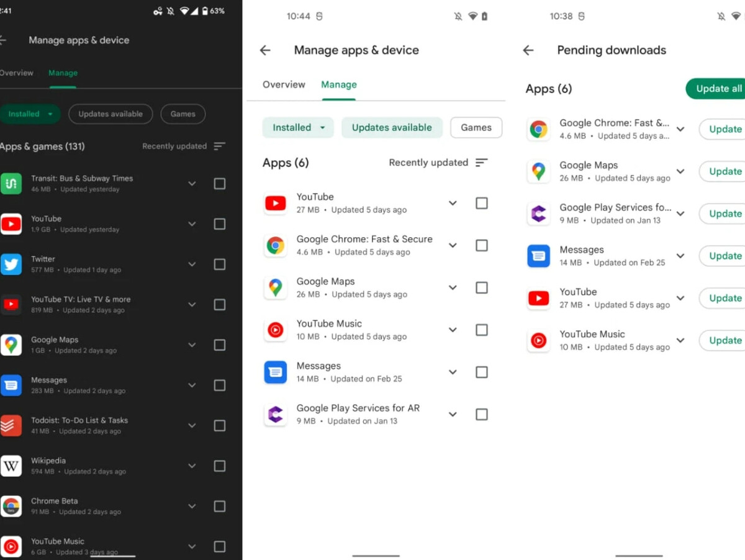Viewport: 745px width, 560px height.
Task: Tap Updates available chip in dark panel
Action: pyautogui.click(x=111, y=114)
